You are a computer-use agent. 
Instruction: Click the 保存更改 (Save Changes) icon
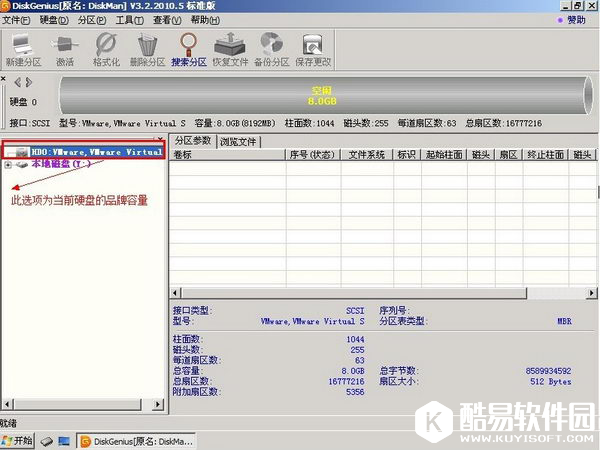coord(313,46)
